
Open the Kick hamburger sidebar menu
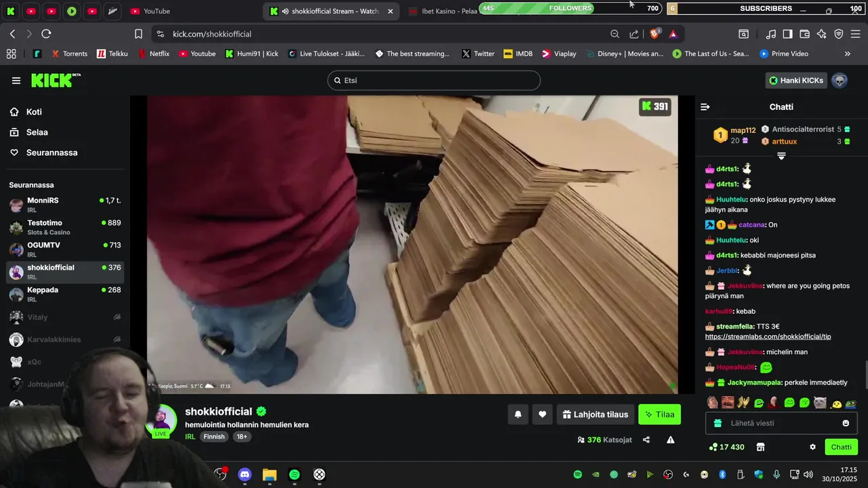pos(16,81)
